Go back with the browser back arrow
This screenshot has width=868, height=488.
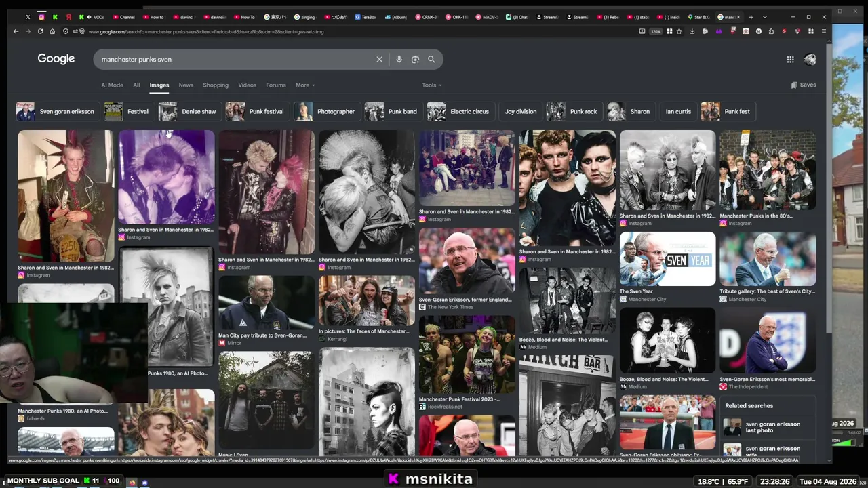[16, 31]
